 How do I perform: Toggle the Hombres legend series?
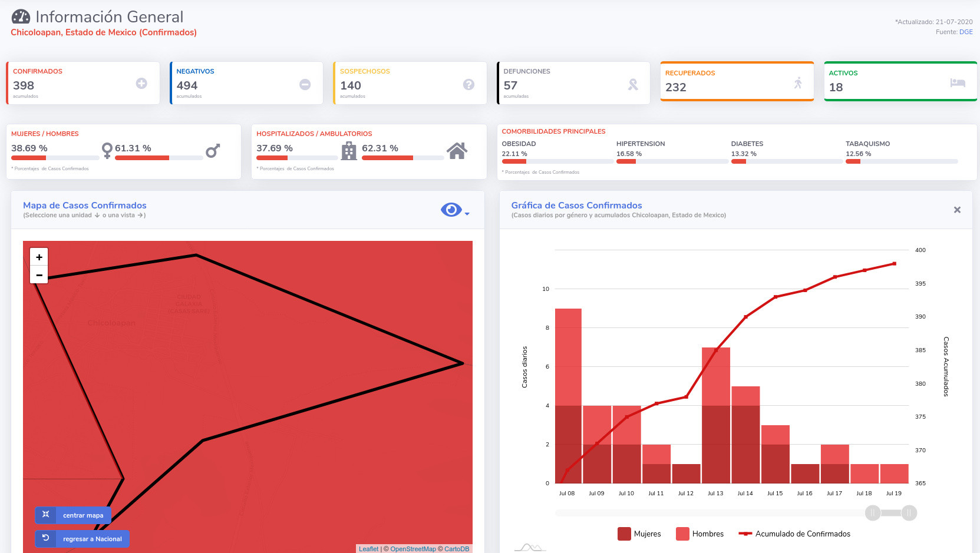pyautogui.click(x=700, y=534)
